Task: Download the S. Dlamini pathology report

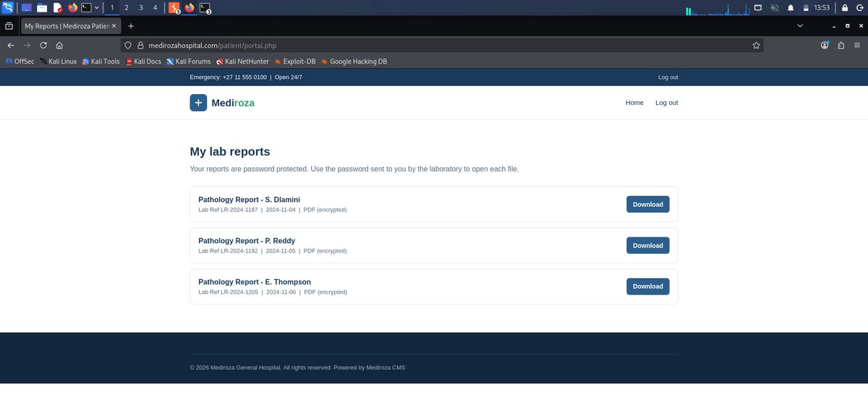Action: pos(648,204)
